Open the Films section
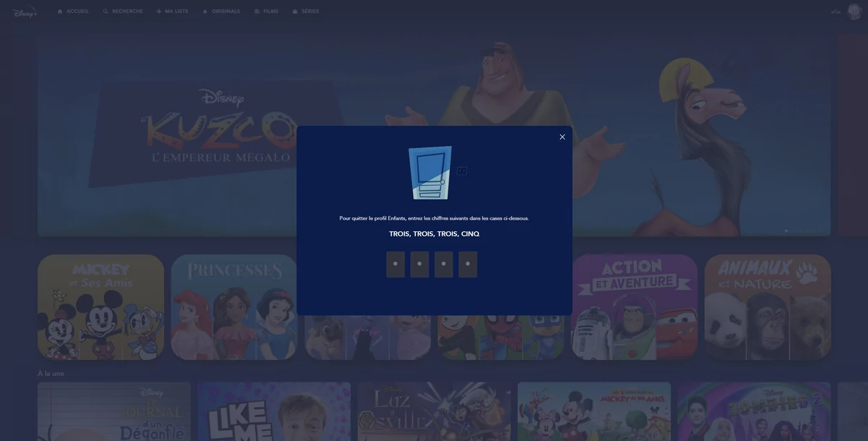The image size is (868, 441). pos(266,12)
